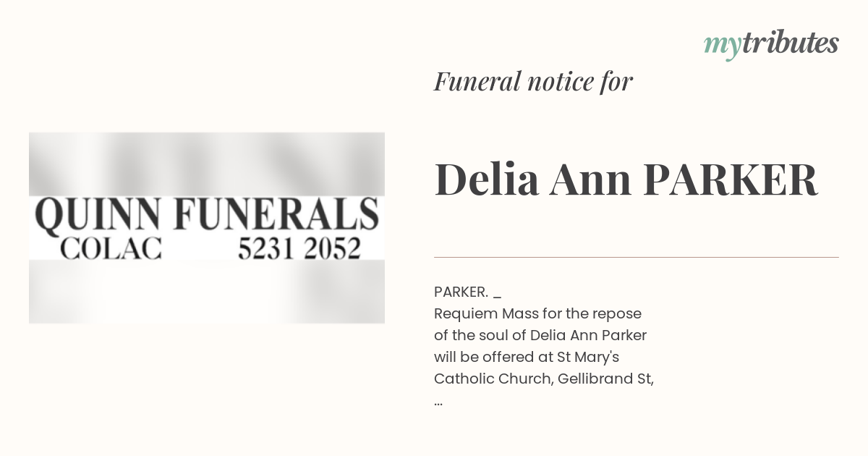Click the COLAC text in logo
868x456 pixels.
(110, 248)
